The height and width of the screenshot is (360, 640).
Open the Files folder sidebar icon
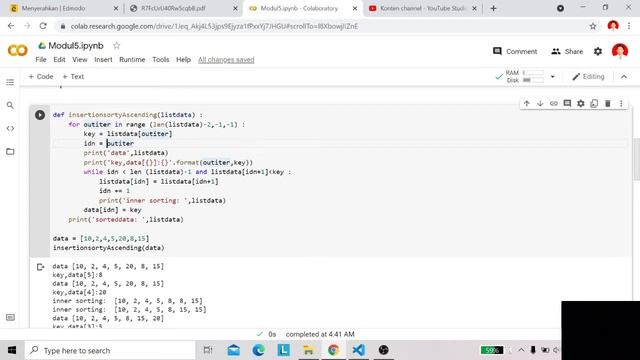tap(10, 151)
